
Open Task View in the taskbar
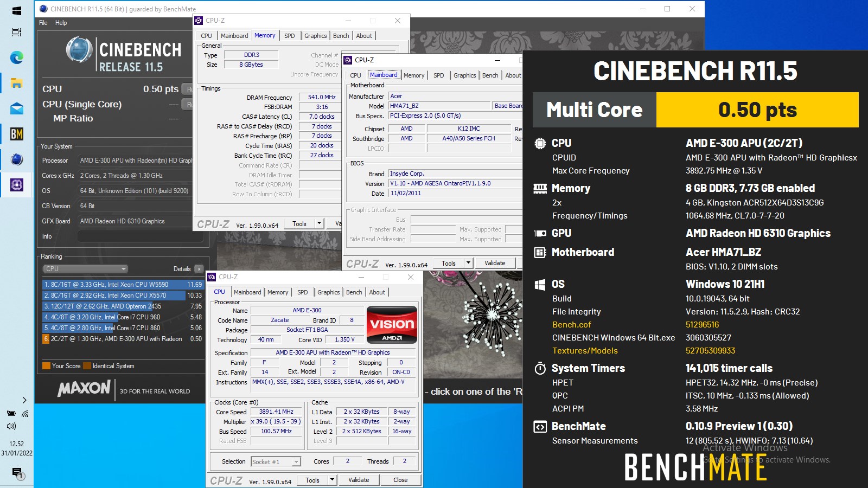16,32
